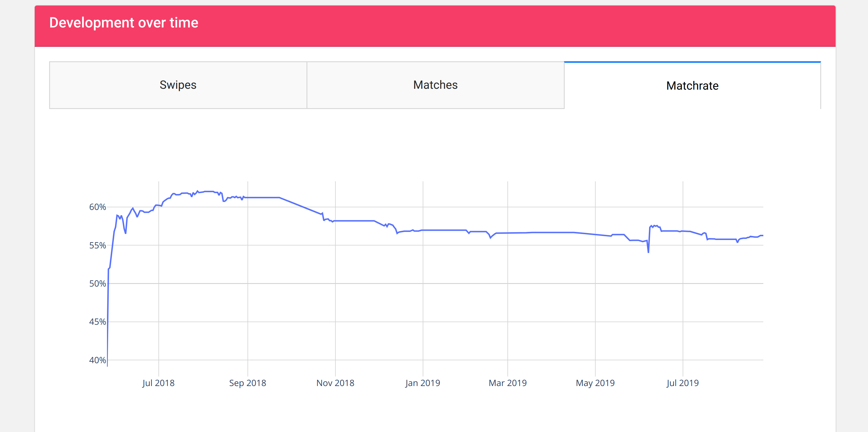The height and width of the screenshot is (432, 868).
Task: Click the 40% y-axis label
Action: [x=97, y=360]
